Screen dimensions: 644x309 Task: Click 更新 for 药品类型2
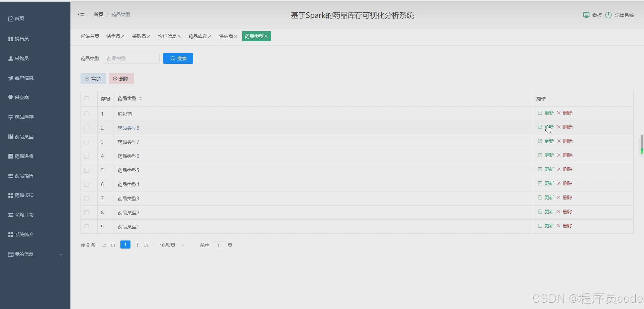(x=549, y=212)
